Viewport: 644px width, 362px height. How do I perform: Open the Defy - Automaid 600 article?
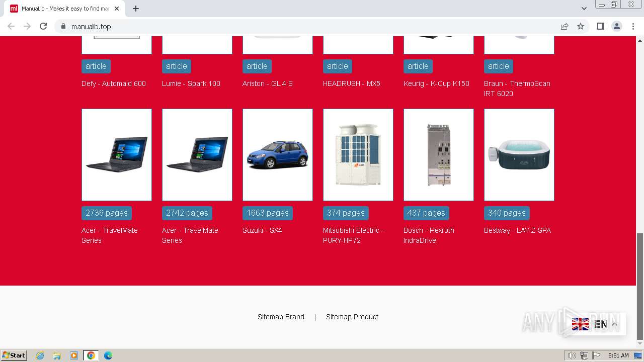(114, 83)
